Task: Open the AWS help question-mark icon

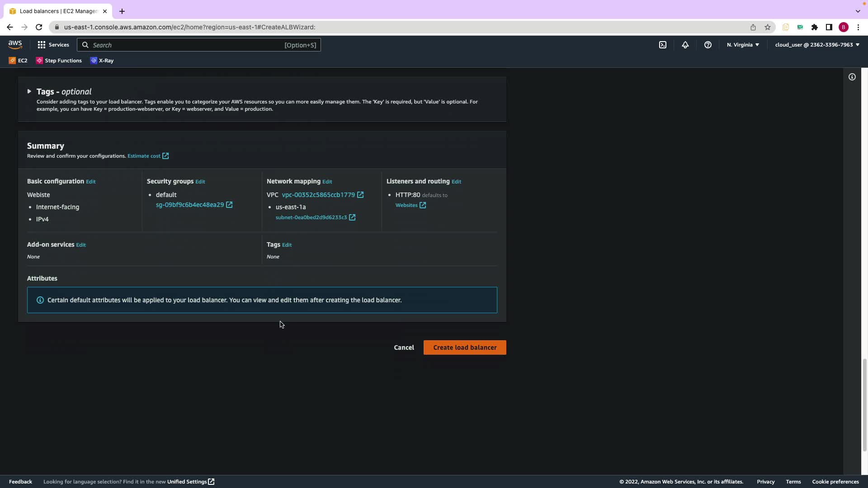Action: [708, 45]
